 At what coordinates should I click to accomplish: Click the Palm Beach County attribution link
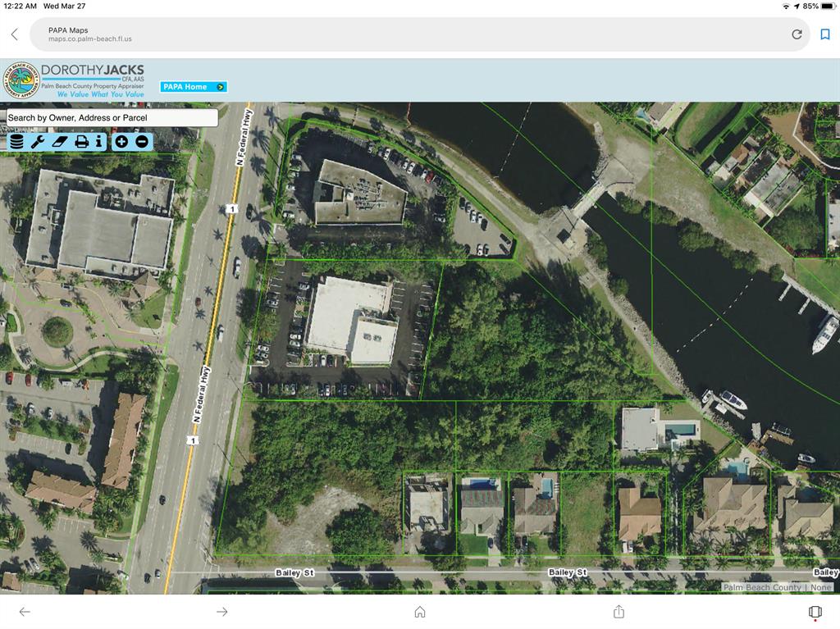(761, 587)
